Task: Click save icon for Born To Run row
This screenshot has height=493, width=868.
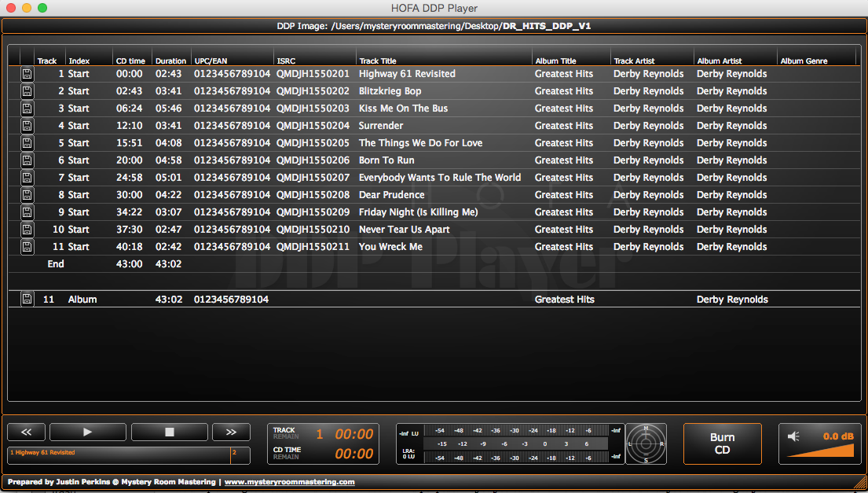Action: click(x=27, y=160)
